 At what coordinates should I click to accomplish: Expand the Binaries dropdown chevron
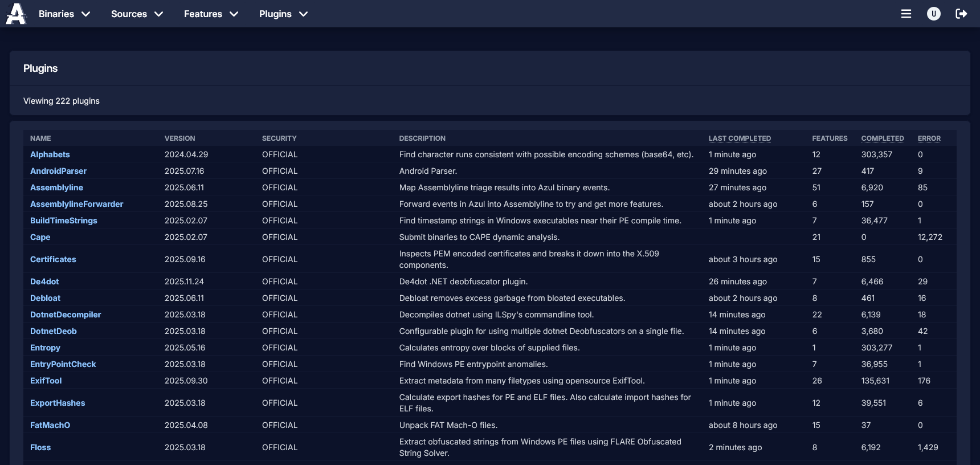[x=86, y=14]
